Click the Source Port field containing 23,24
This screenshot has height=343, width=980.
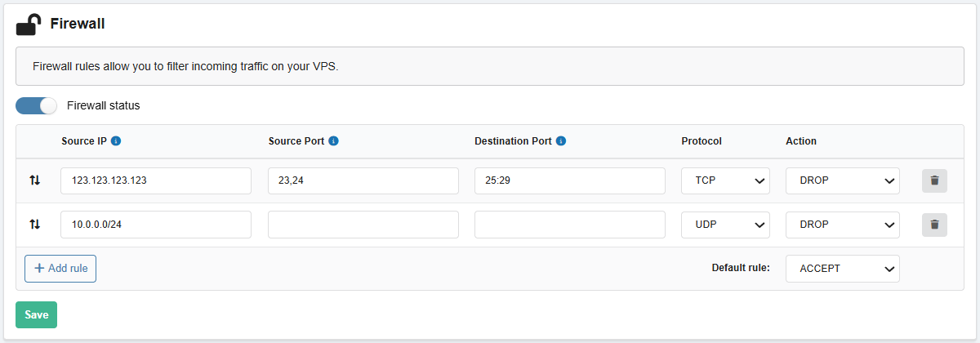(363, 180)
